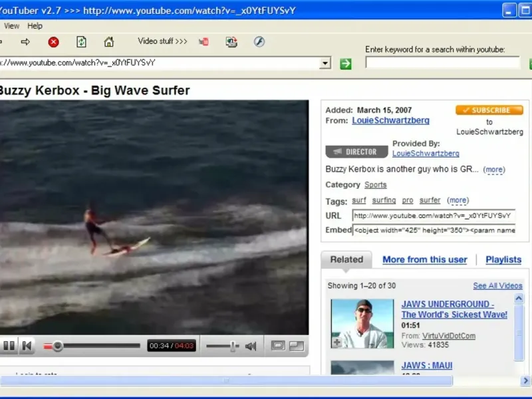Click the video convert icon in toolbar
The height and width of the screenshot is (399, 532).
231,42
